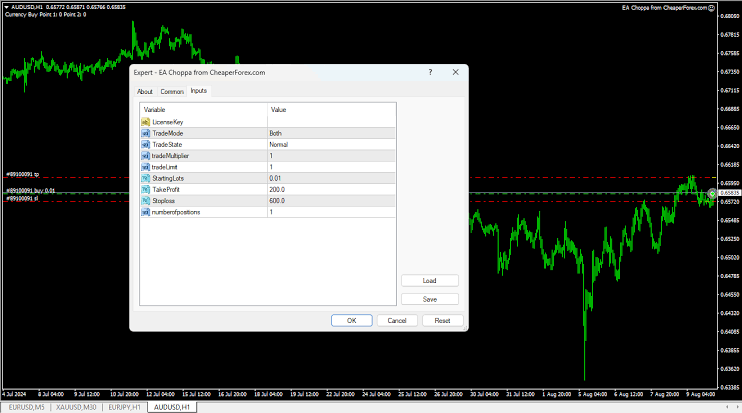This screenshot has width=742, height=413.
Task: Switch to the About tab
Action: pos(145,92)
